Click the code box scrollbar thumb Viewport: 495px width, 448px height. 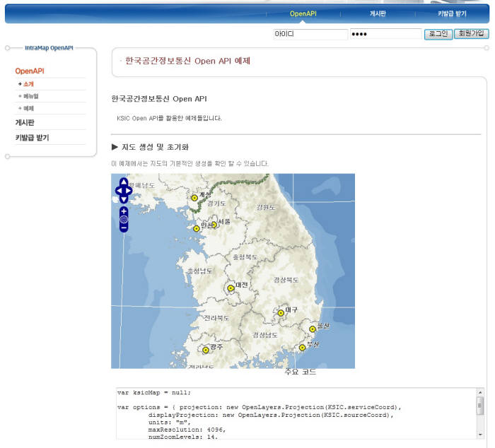point(480,406)
